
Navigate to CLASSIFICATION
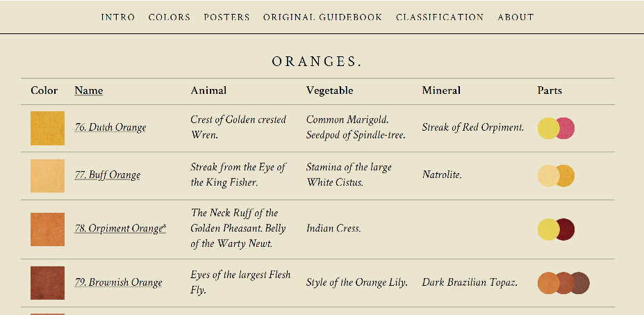click(x=440, y=17)
